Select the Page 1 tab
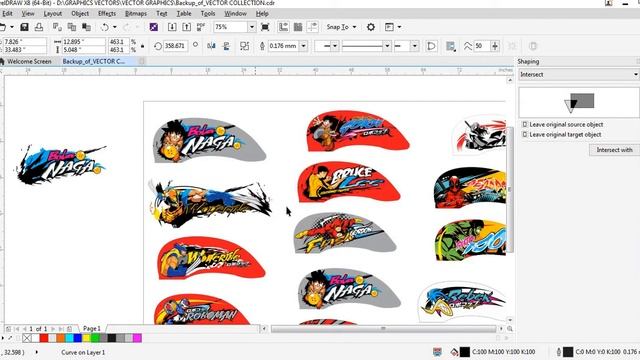Image resolution: width=640 pixels, height=360 pixels. coord(91,329)
